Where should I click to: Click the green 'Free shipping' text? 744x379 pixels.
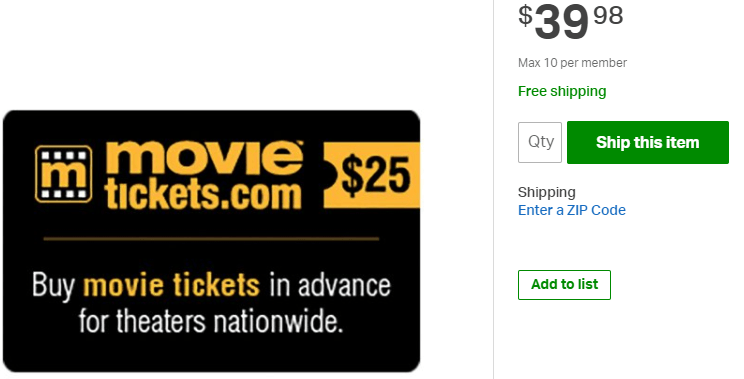point(562,91)
